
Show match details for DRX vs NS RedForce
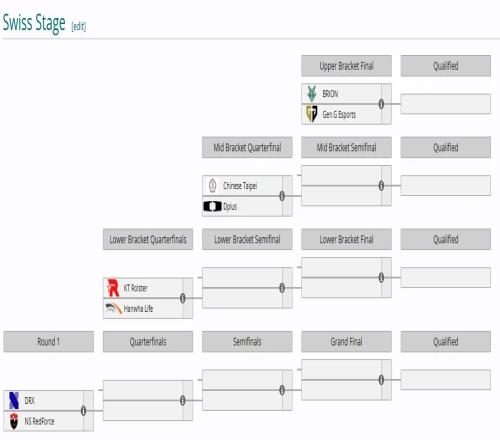[x=83, y=411]
